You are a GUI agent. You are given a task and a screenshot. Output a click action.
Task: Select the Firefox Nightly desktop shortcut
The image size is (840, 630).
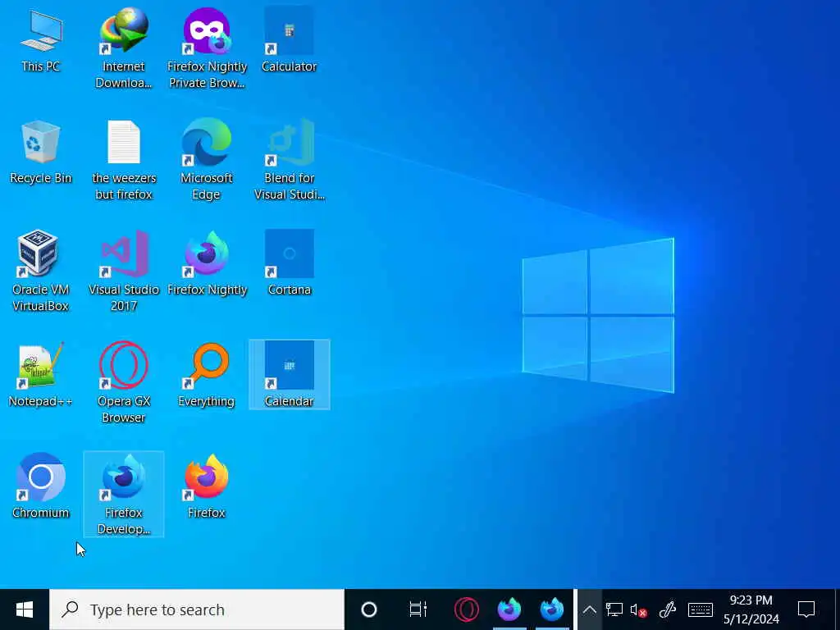pos(207,265)
